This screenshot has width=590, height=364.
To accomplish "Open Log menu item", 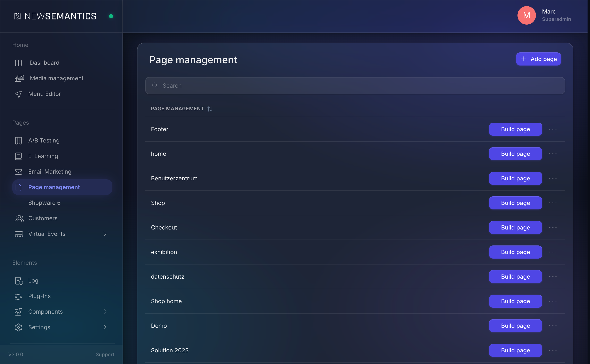I will click(x=62, y=281).
